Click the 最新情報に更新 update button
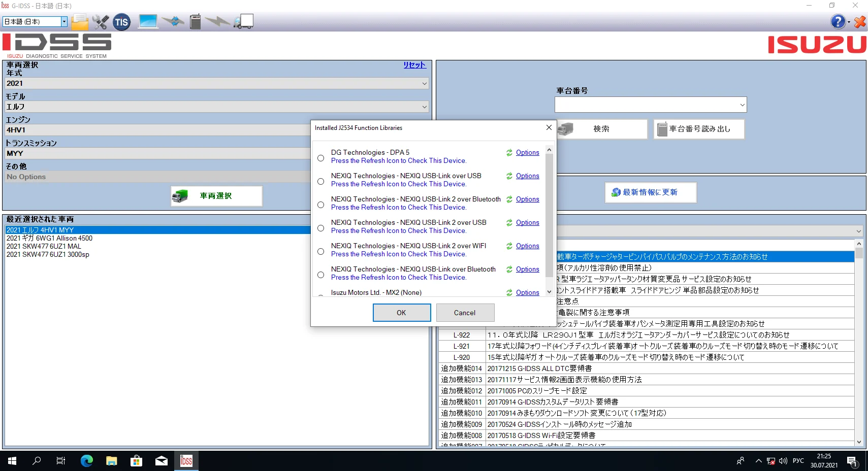 tap(651, 192)
